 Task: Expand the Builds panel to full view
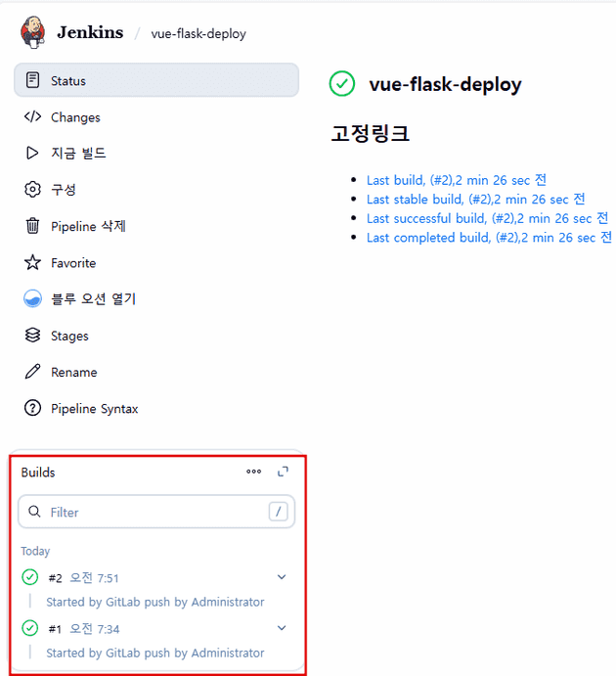point(283,472)
